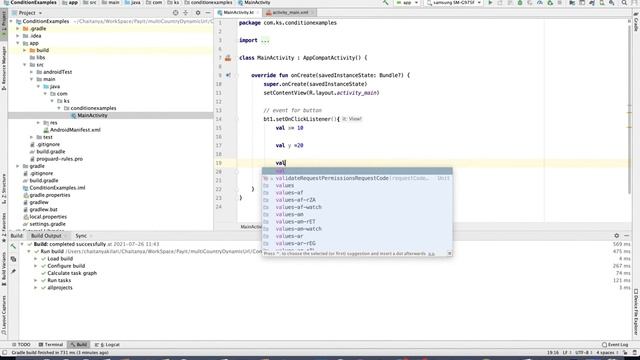Expand the .gradle folder
Image resolution: width=640 pixels, height=360 pixels.
tap(18, 29)
